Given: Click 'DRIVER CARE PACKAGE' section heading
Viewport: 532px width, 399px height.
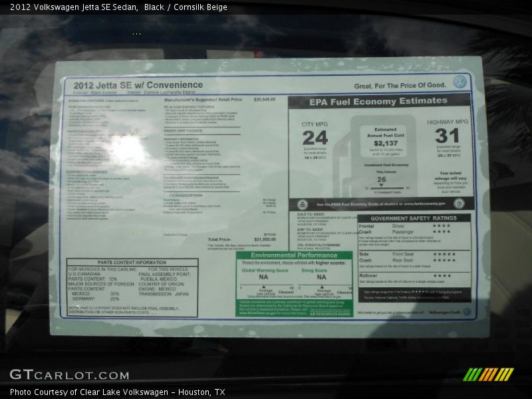Looking at the screenshot, I should tap(183, 130).
